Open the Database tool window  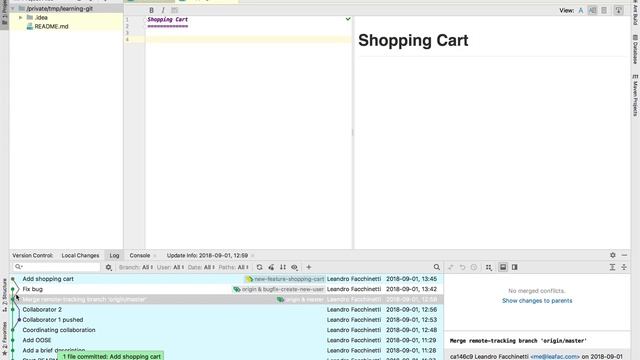click(635, 49)
